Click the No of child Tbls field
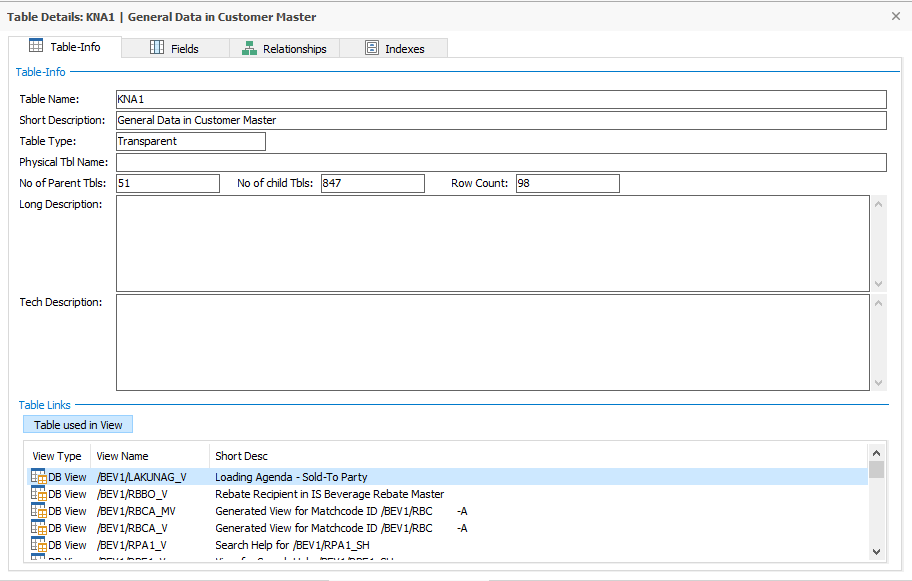Viewport: 912px width, 581px height. pyautogui.click(x=373, y=183)
